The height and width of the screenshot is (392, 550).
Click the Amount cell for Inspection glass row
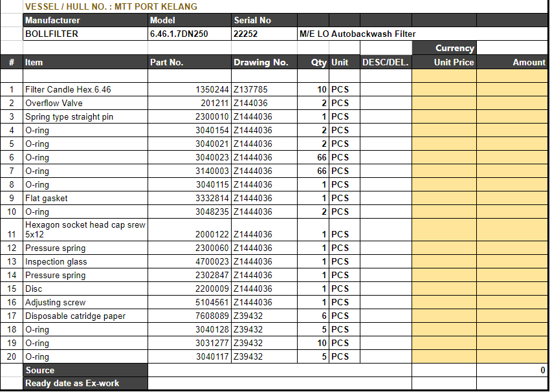click(512, 261)
